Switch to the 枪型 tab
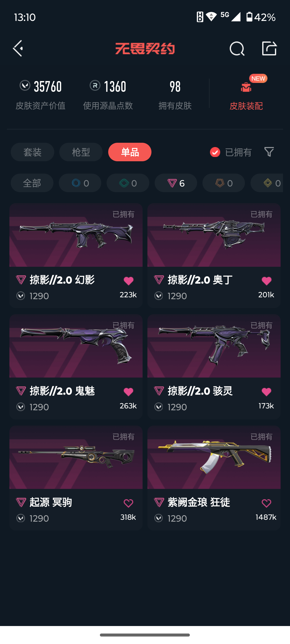This screenshot has width=290, height=644. click(x=81, y=152)
